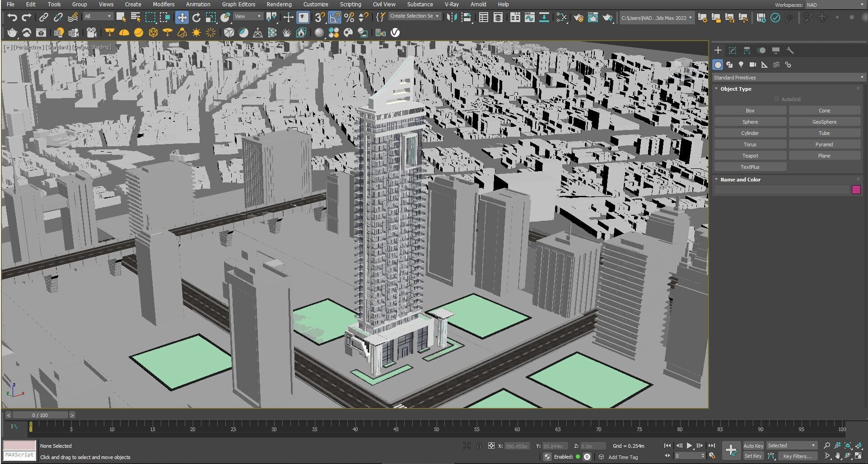The width and height of the screenshot is (868, 464).
Task: Open the Standard Primitives category dropdown
Action: pyautogui.click(x=789, y=78)
